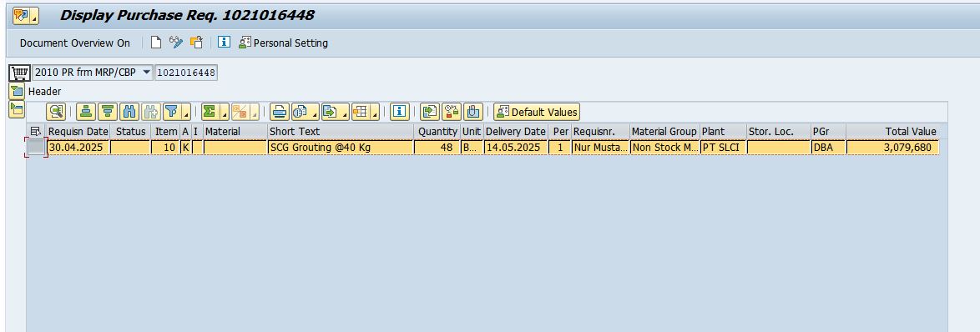Click the Create new document icon
Viewport: 980px width, 332px height.
pyautogui.click(x=156, y=43)
